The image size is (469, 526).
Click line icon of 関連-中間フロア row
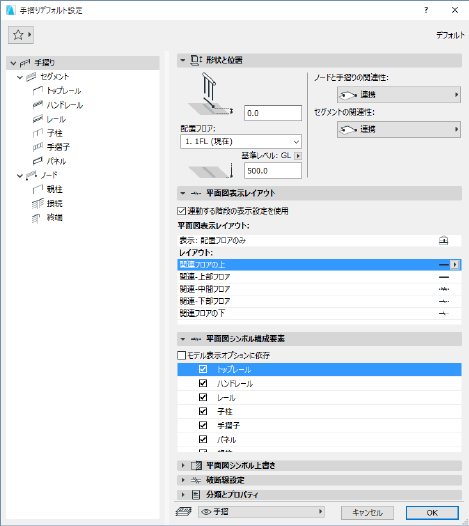pos(444,289)
